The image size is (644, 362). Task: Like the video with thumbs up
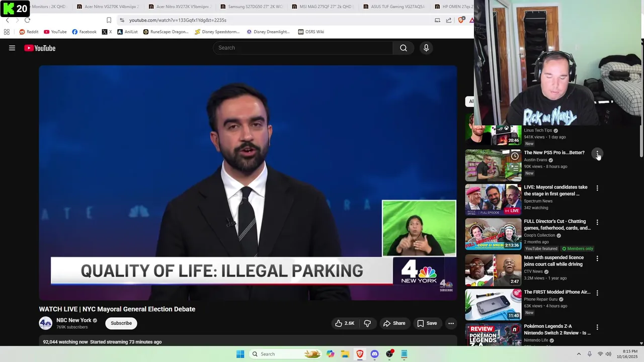(345, 323)
